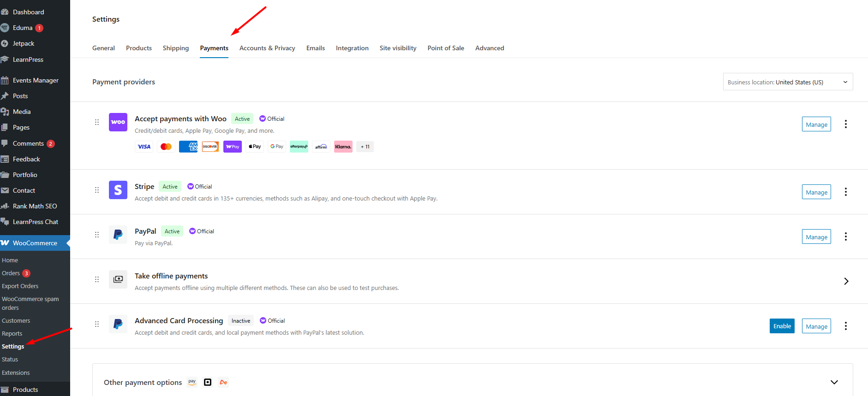
Task: Click the drag handle beside Stripe
Action: [x=97, y=190]
